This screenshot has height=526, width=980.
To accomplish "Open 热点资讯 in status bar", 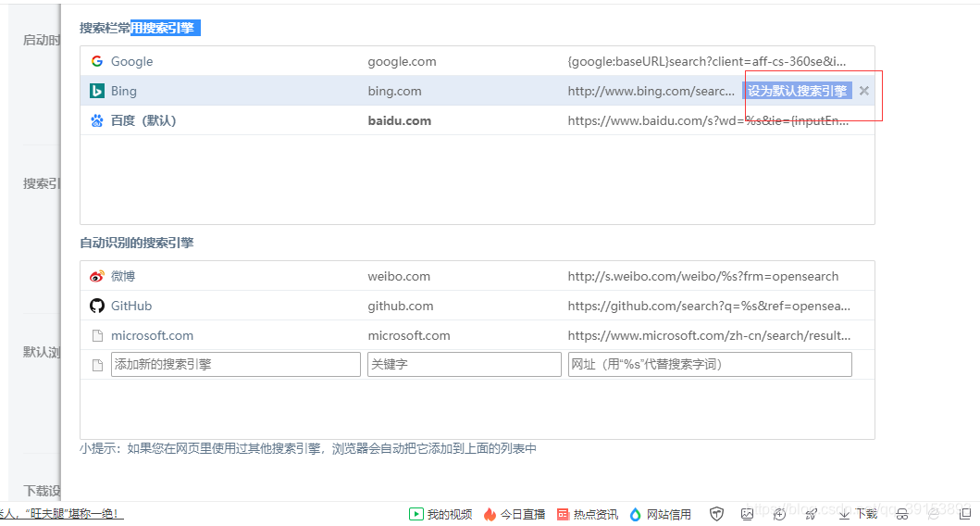I will tap(588, 514).
